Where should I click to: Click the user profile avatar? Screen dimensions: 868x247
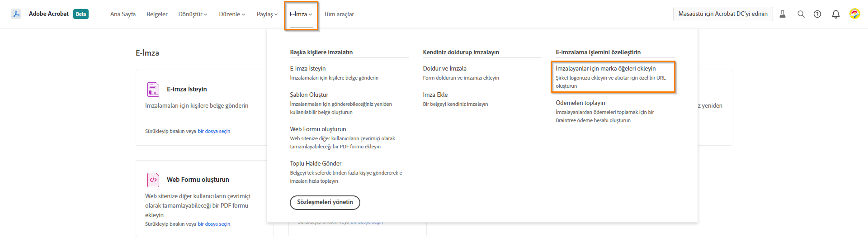tap(854, 14)
